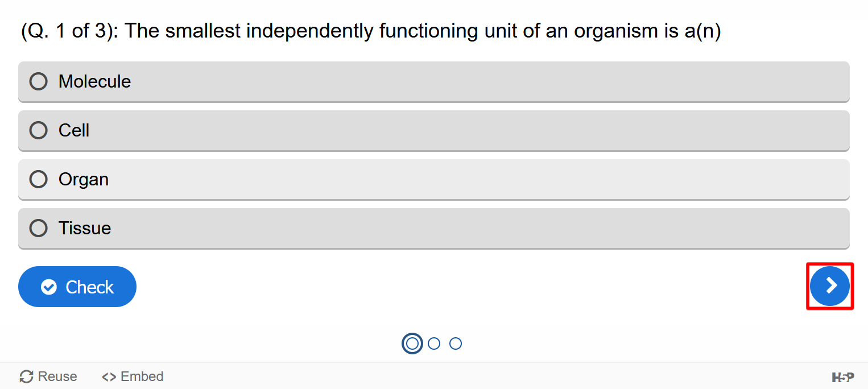Go to the next question with the arrow
Viewport: 868px width, 389px height.
click(830, 285)
